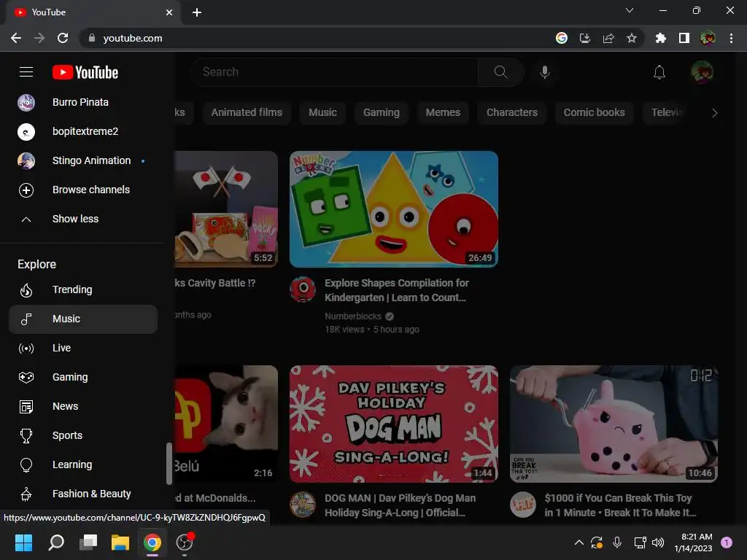Open the Japanese flags candy thumbnail
Viewport: 747px width, 560px height.
pos(226,209)
